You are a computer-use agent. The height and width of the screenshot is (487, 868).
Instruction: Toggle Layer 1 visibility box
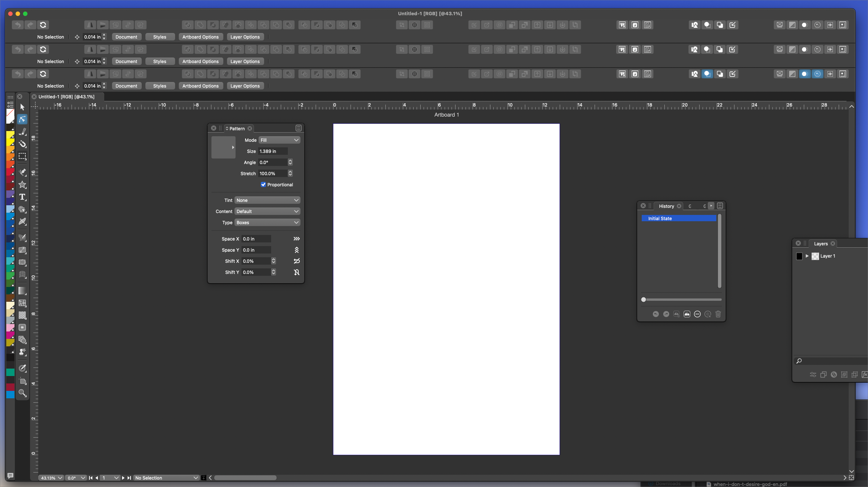799,256
